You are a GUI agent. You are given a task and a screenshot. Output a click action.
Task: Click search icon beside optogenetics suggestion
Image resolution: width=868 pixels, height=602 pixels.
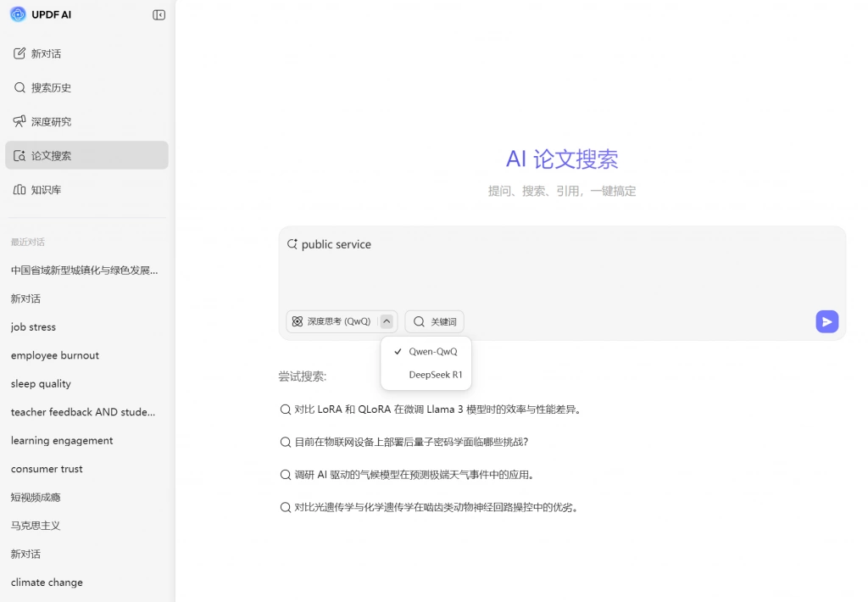point(285,507)
